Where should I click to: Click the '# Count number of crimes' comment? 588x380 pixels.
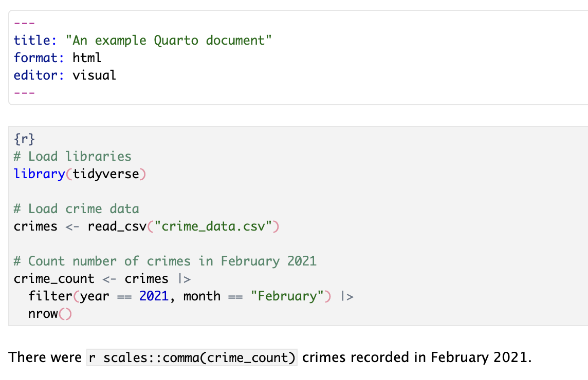(165, 261)
